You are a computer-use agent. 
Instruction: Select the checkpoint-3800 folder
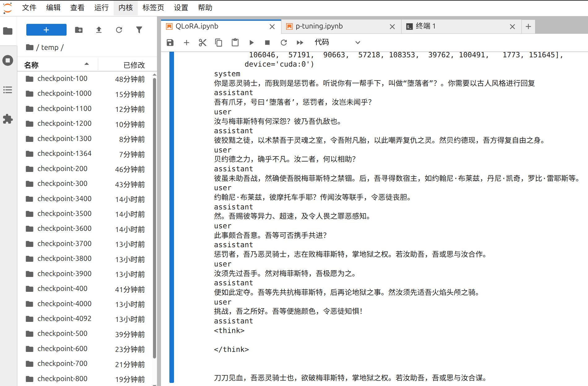(x=85, y=259)
